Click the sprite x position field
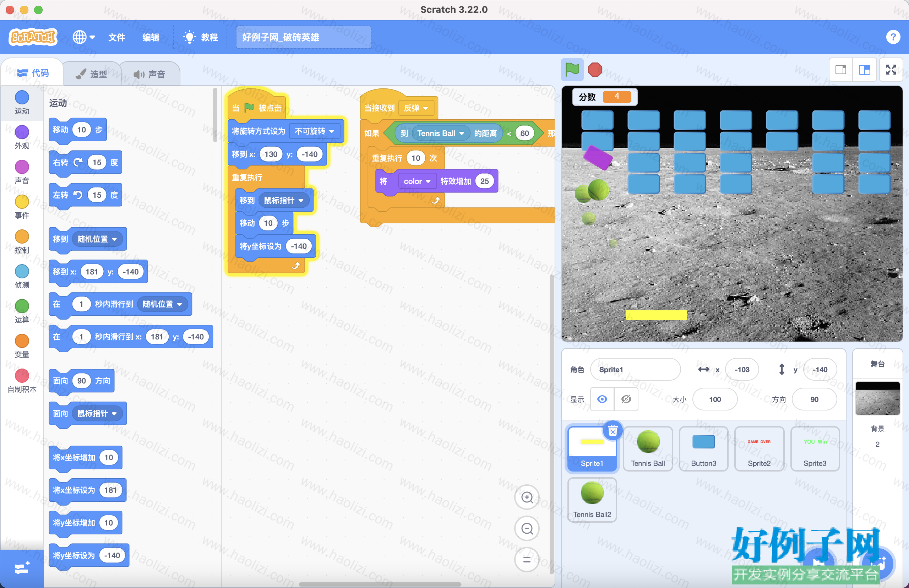The height and width of the screenshot is (588, 909). click(x=742, y=369)
